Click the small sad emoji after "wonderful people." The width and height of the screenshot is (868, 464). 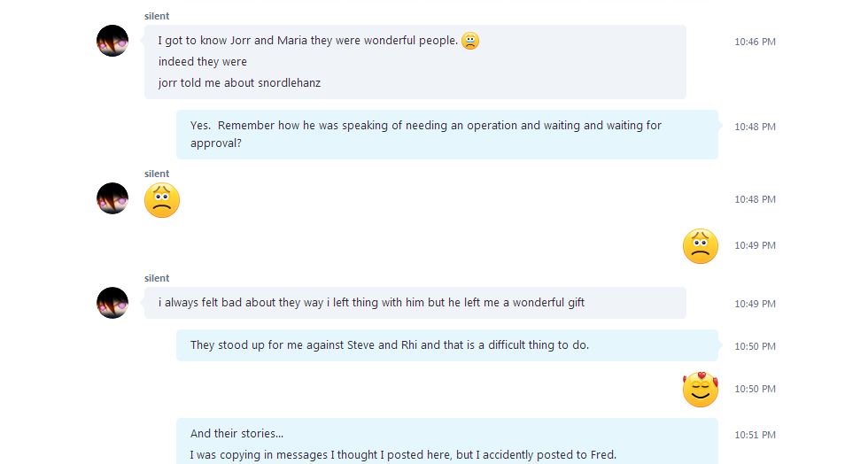pyautogui.click(x=470, y=41)
